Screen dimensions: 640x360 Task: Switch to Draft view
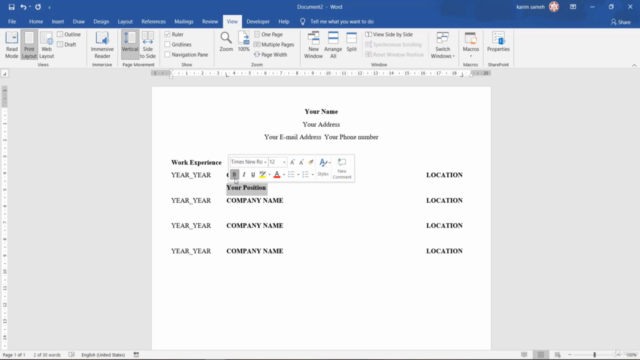pos(67,44)
